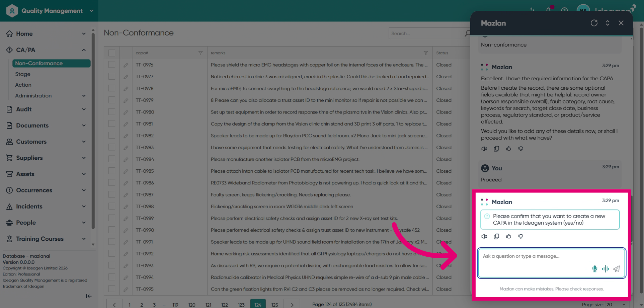The width and height of the screenshot is (644, 308).
Task: Close the Mazlan chat panel
Action: point(621,23)
